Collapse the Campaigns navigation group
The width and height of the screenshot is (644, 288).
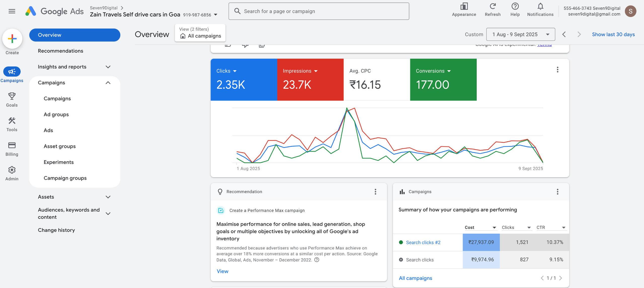(108, 83)
